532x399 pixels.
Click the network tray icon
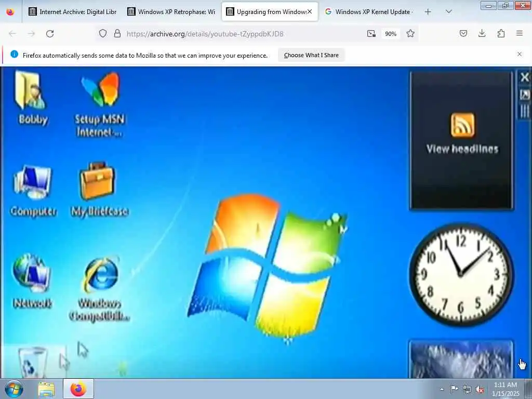(x=467, y=389)
